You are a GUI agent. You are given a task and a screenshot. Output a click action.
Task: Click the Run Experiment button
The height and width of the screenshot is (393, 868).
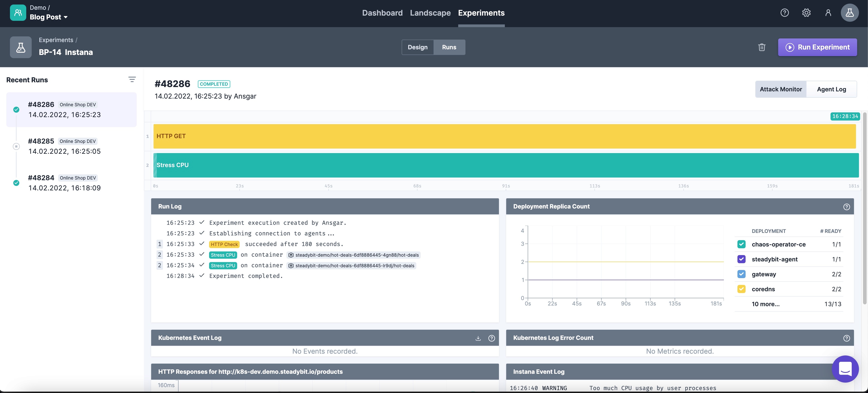[817, 47]
